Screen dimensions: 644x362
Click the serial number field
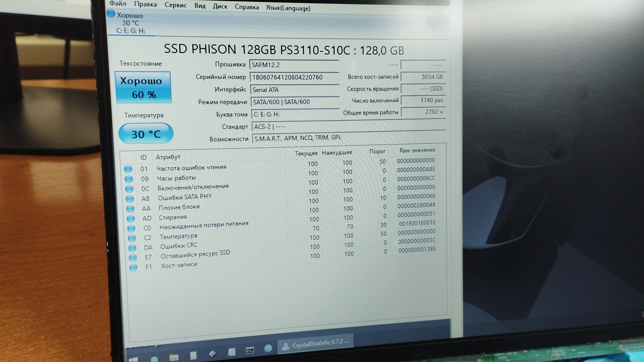click(294, 77)
